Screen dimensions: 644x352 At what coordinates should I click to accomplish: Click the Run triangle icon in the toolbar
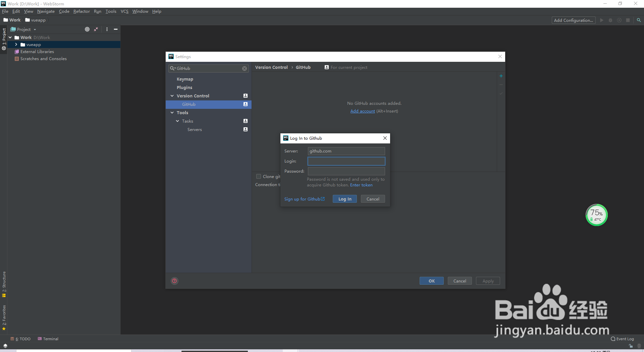pyautogui.click(x=602, y=20)
